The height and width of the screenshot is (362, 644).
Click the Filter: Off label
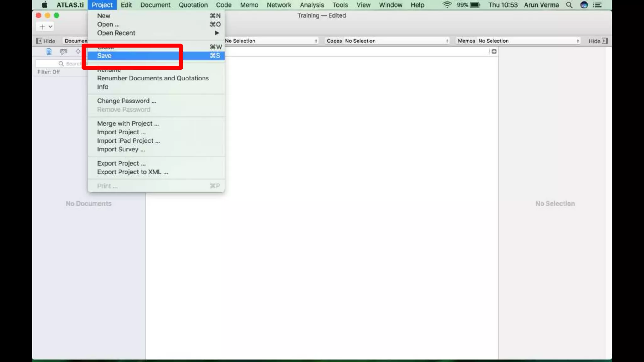coord(49,72)
